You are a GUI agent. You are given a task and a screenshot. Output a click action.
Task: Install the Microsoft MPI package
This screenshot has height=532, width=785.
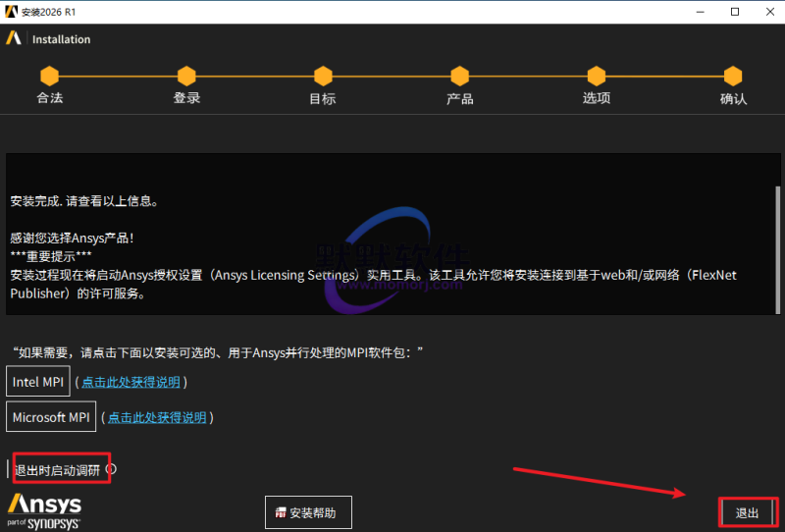(51, 417)
